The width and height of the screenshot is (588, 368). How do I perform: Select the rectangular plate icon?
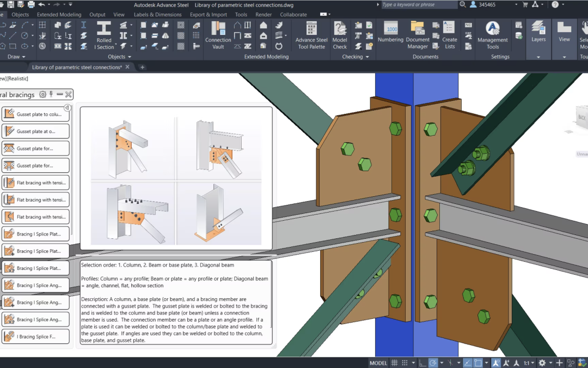click(x=143, y=25)
